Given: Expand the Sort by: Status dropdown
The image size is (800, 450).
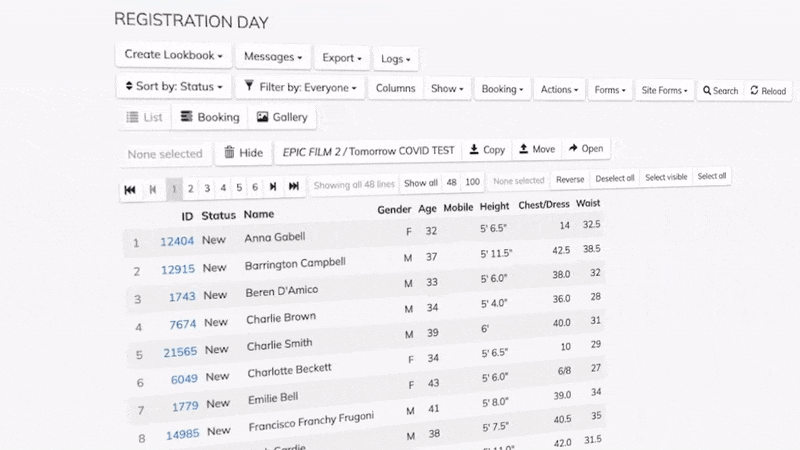Looking at the screenshot, I should tap(174, 87).
